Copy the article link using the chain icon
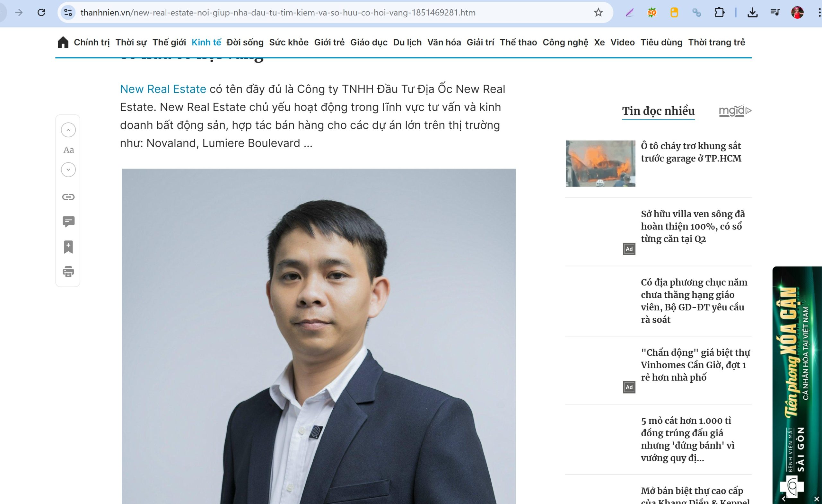The width and height of the screenshot is (822, 504). tap(68, 197)
